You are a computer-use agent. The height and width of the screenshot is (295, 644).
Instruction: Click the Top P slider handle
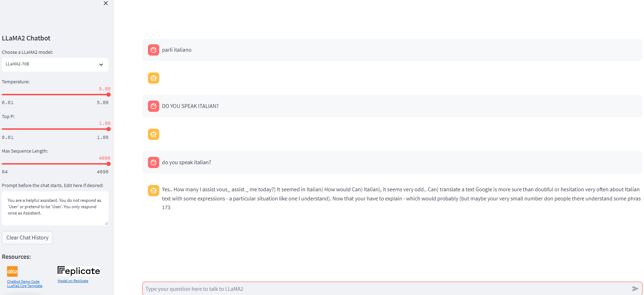coord(109,129)
